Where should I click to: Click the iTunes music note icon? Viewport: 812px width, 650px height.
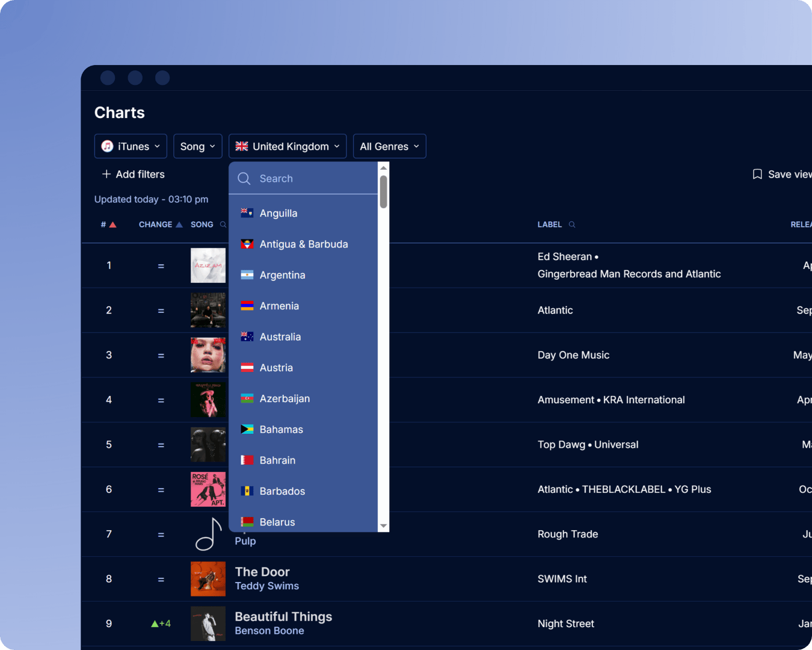107,146
